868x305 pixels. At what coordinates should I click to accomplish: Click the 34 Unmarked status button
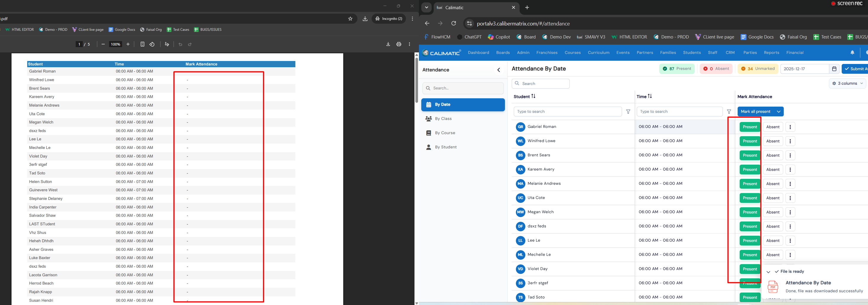pyautogui.click(x=758, y=69)
